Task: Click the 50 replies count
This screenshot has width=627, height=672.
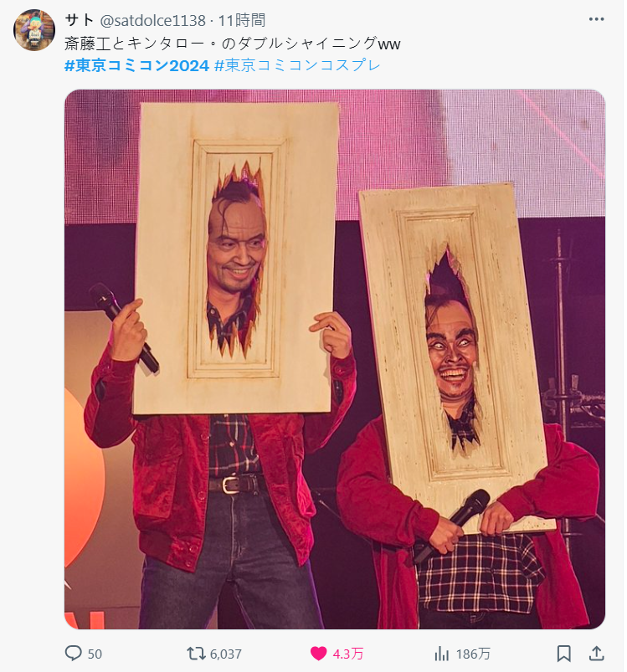Action: [95, 654]
